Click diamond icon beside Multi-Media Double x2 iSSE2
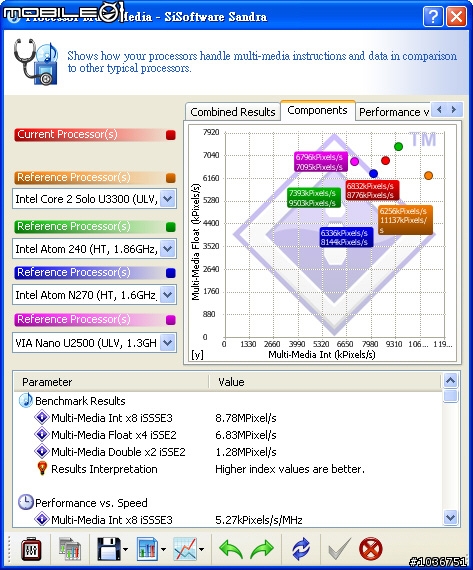This screenshot has height=570, width=473. point(42,451)
